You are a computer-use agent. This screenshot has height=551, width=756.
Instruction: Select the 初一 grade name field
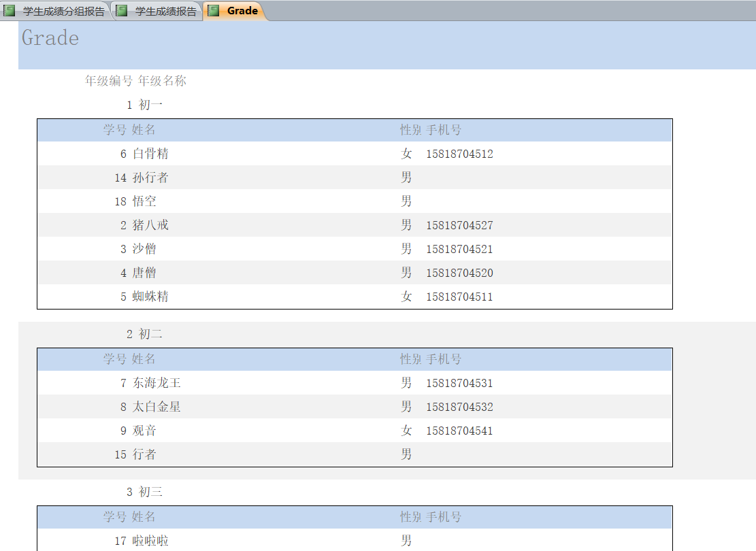(150, 105)
